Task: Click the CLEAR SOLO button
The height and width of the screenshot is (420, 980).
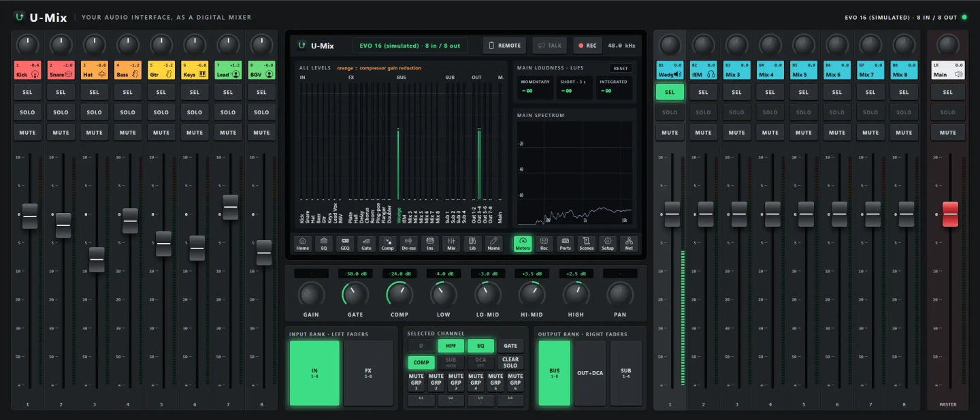Action: coord(510,363)
